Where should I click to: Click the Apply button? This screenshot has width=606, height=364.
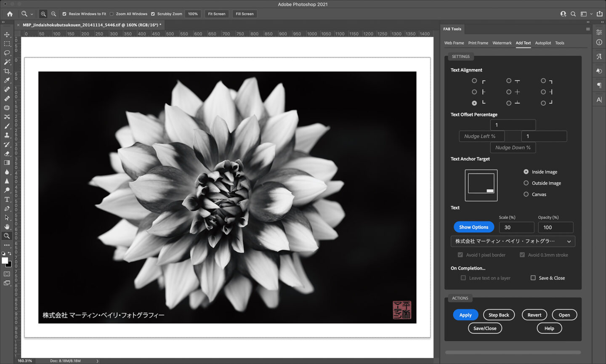click(465, 315)
